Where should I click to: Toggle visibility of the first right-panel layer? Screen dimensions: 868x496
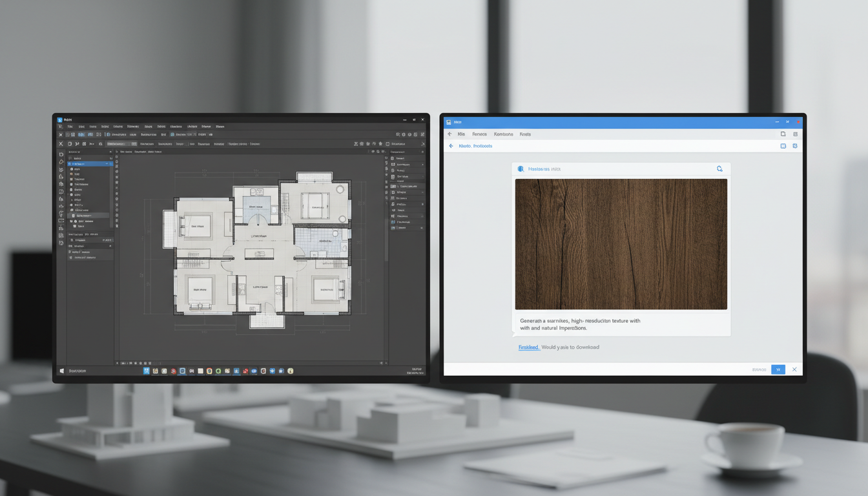click(393, 158)
